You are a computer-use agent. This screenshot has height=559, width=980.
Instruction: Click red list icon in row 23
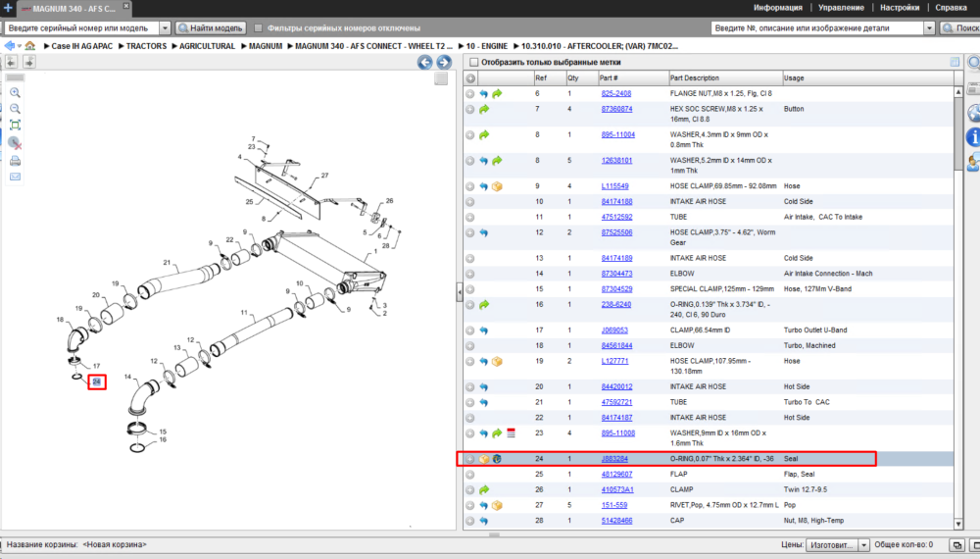pos(511,432)
